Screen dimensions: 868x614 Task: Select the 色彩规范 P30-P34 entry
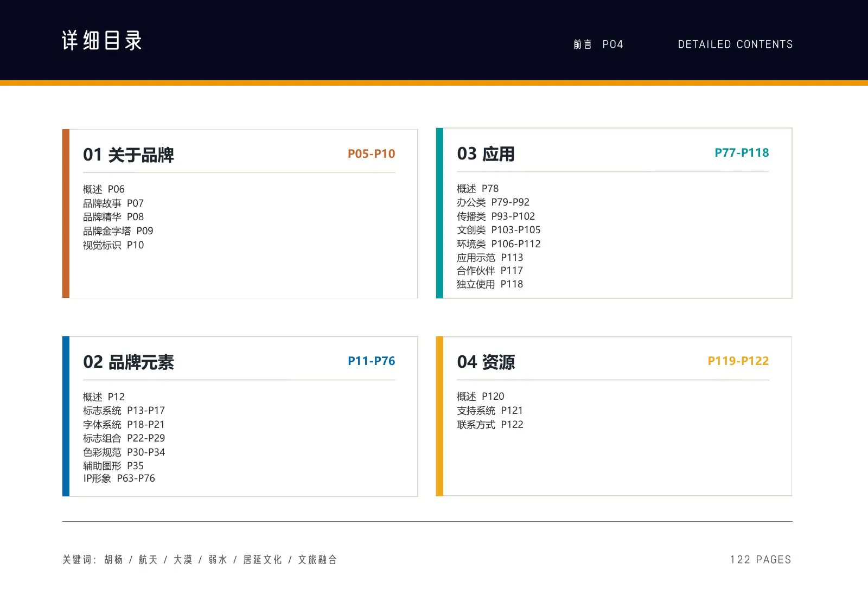(x=124, y=452)
